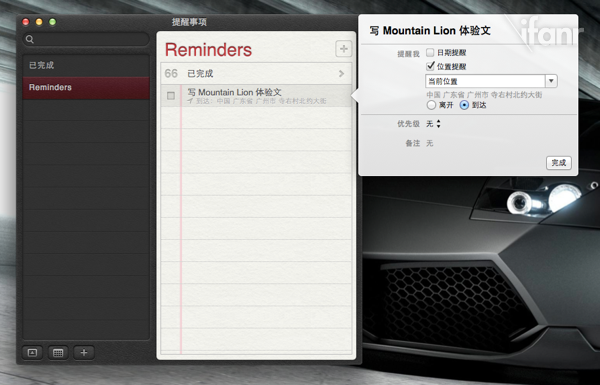
Task: Click the 当前位置 location combo box field
Action: coord(485,81)
